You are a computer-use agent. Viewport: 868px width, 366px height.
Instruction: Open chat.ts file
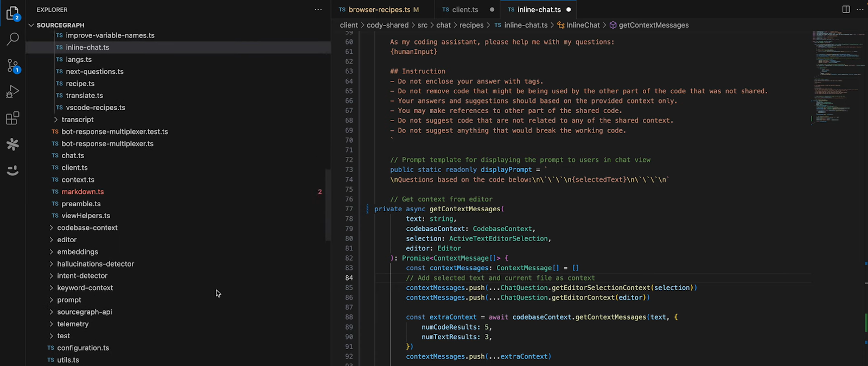click(178, 155)
